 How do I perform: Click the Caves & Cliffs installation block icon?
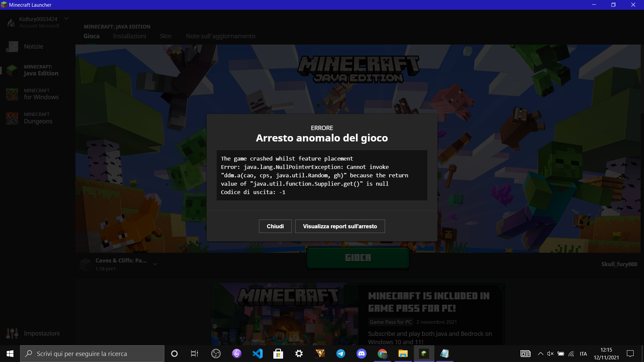(x=85, y=264)
